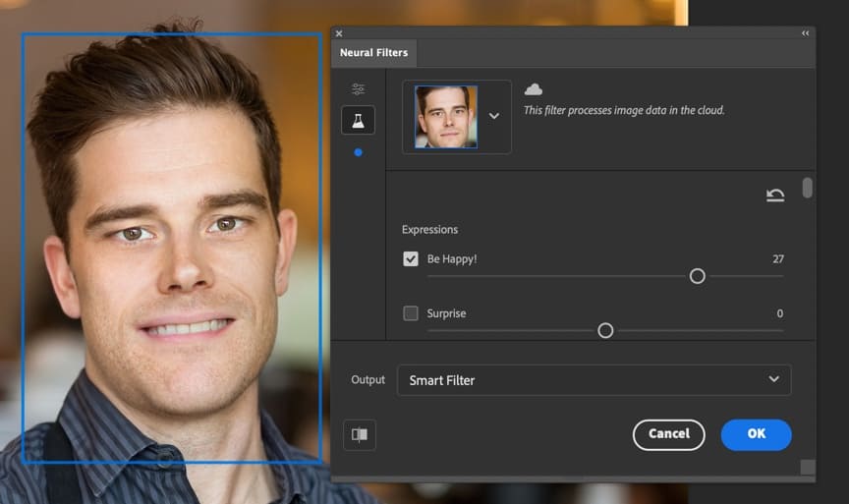Screen dimensions: 849x504
Task: Open the Output Smart Filter dropdown
Action: click(x=594, y=380)
